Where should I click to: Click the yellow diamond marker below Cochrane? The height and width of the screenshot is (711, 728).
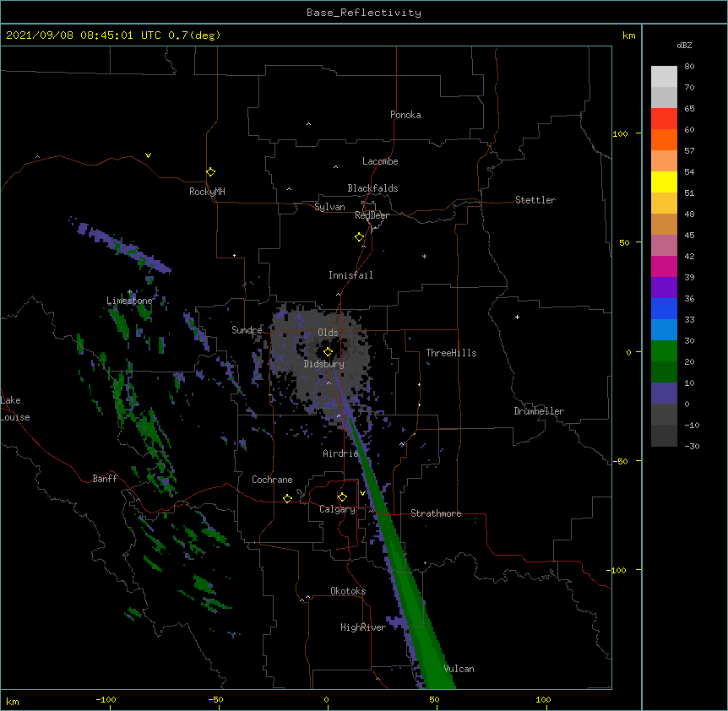287,498
